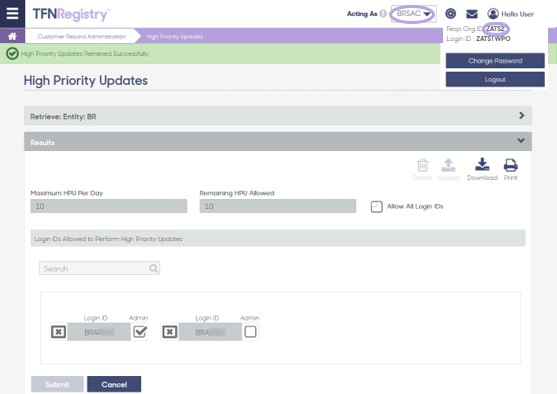Screen dimensions: 557x394
Task: Click the BRAP Login ID field
Action: 99,332
